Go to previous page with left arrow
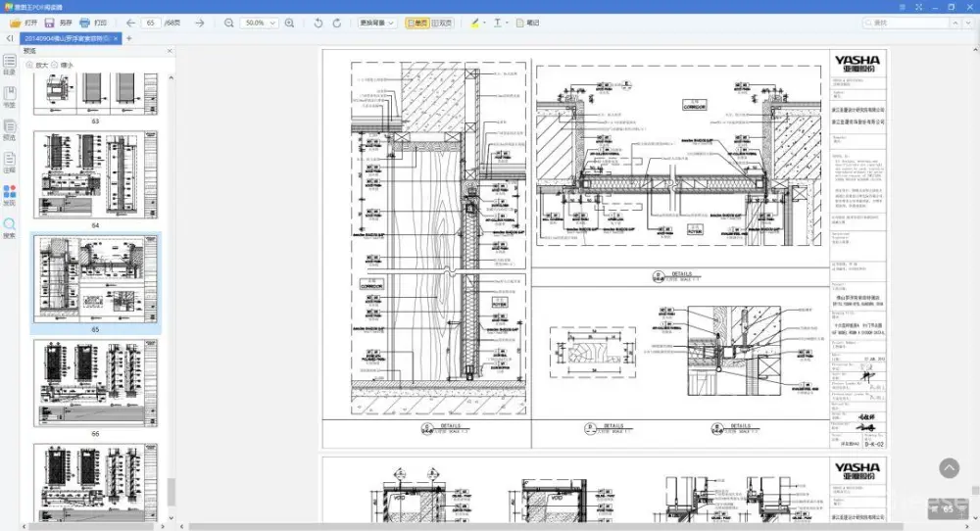 coord(130,22)
